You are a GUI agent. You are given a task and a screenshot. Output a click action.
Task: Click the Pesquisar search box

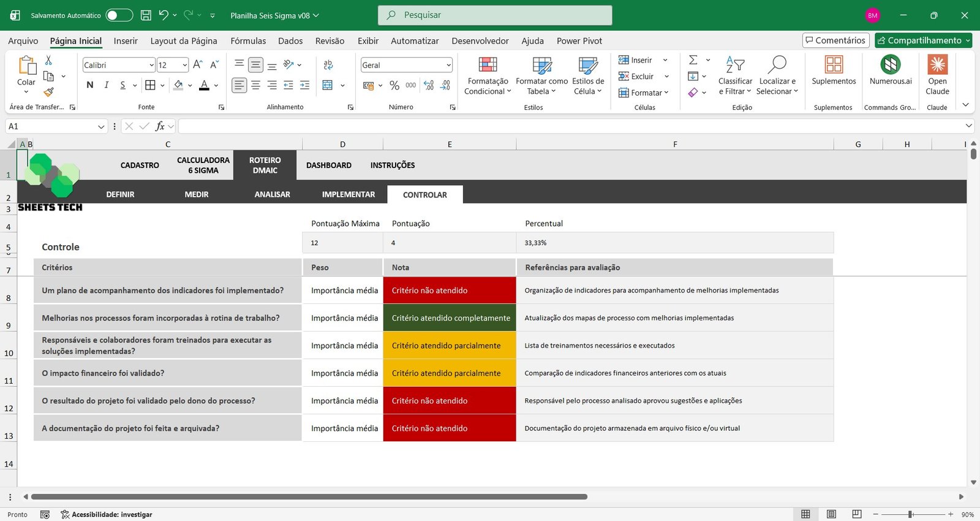click(x=495, y=15)
